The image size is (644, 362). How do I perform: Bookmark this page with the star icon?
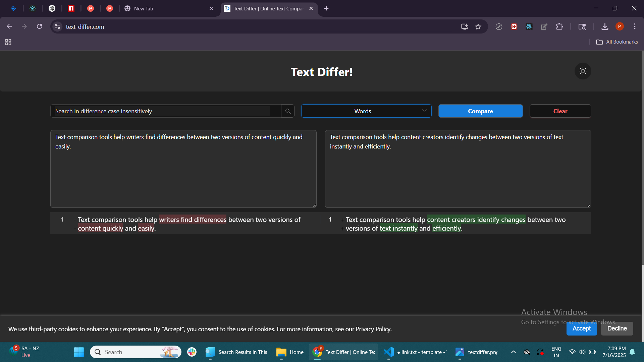point(478,26)
